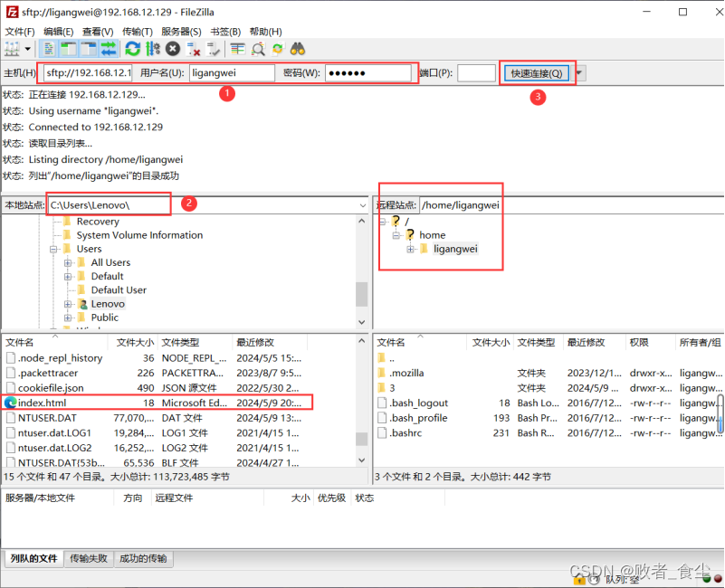
Task: Expand the Default folder node
Action: 68,277
